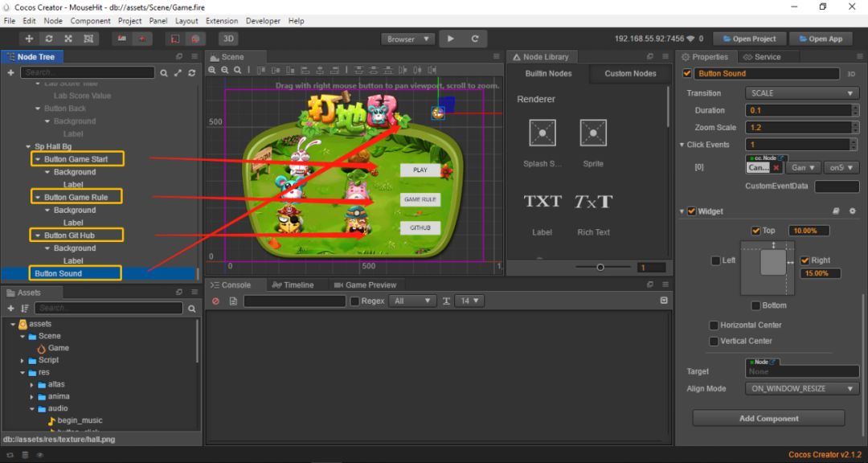Click the Add Component button

[x=768, y=418]
